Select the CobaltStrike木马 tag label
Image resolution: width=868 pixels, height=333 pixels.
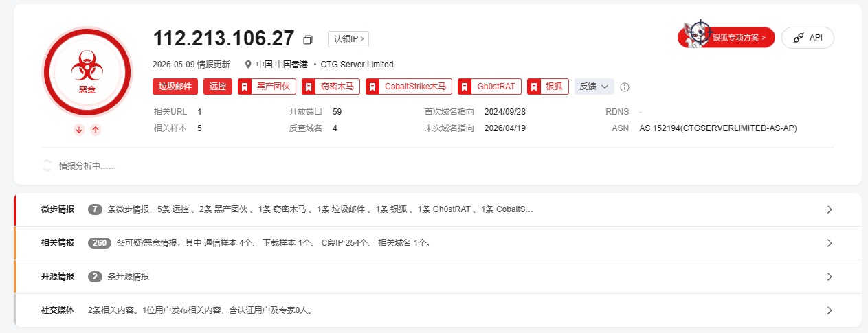[x=415, y=87]
